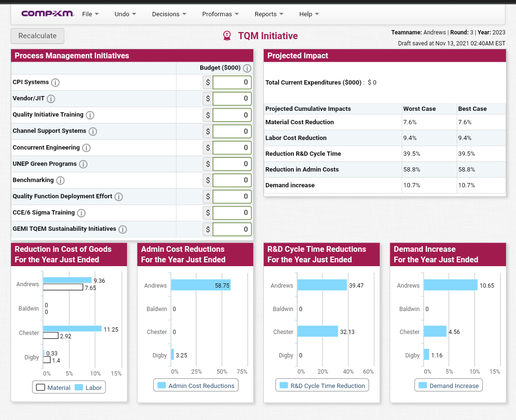Click Andrews admin cost bar 58.75
Screen dimensions: 516x420
click(201, 285)
